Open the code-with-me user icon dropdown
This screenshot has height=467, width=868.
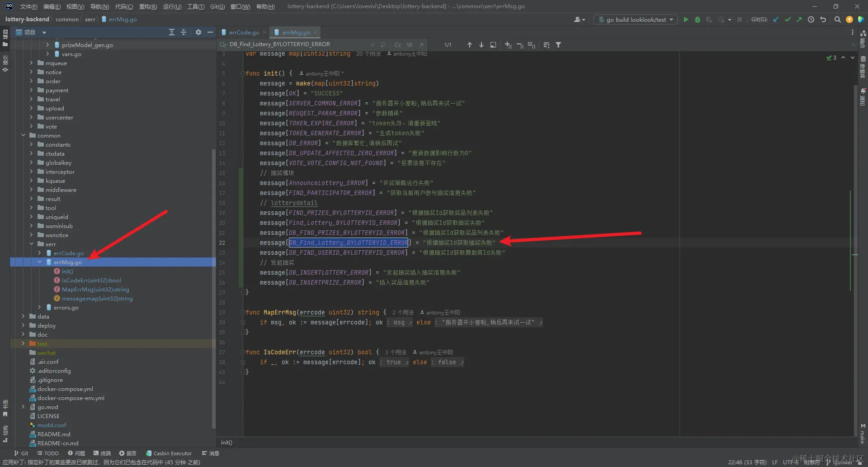pos(580,19)
